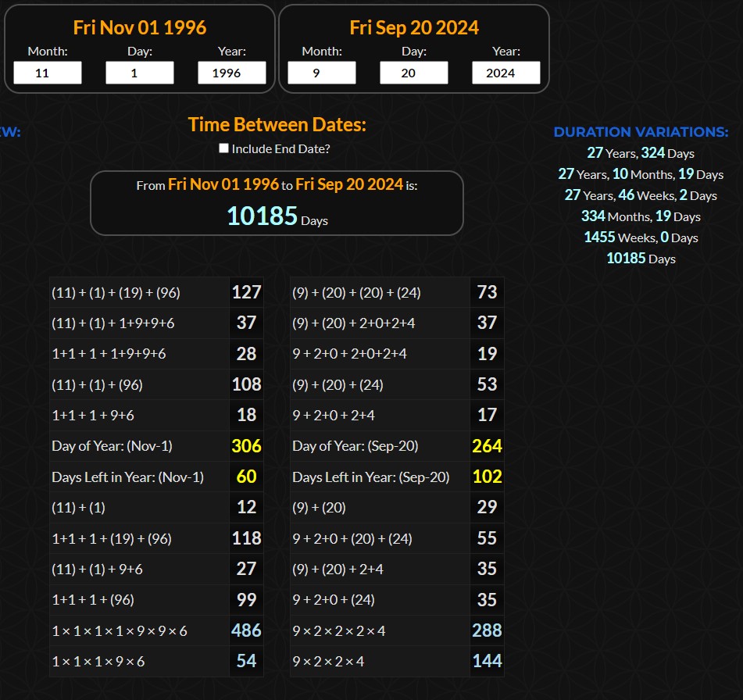Click the Duration Variations heading
This screenshot has width=743, height=700.
641,132
